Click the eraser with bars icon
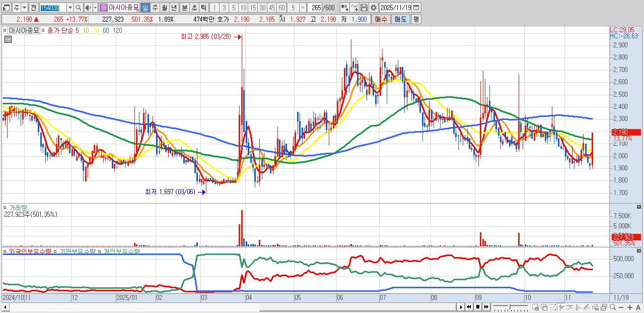 coord(595,307)
